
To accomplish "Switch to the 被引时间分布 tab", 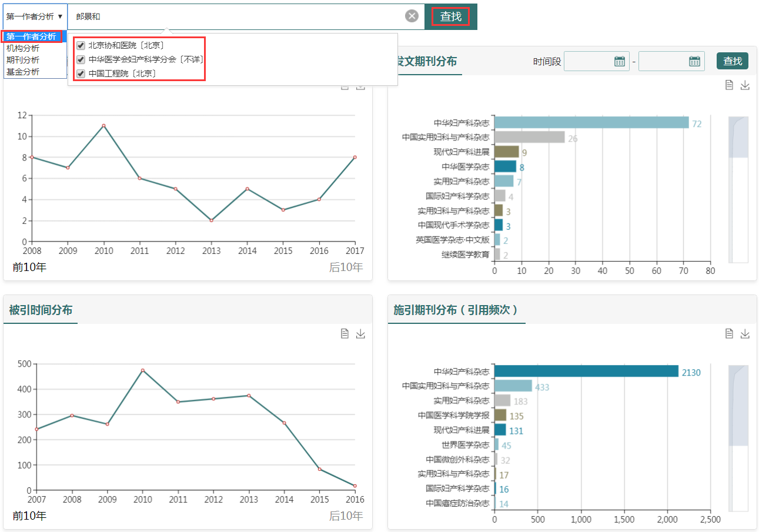I will coord(41,310).
